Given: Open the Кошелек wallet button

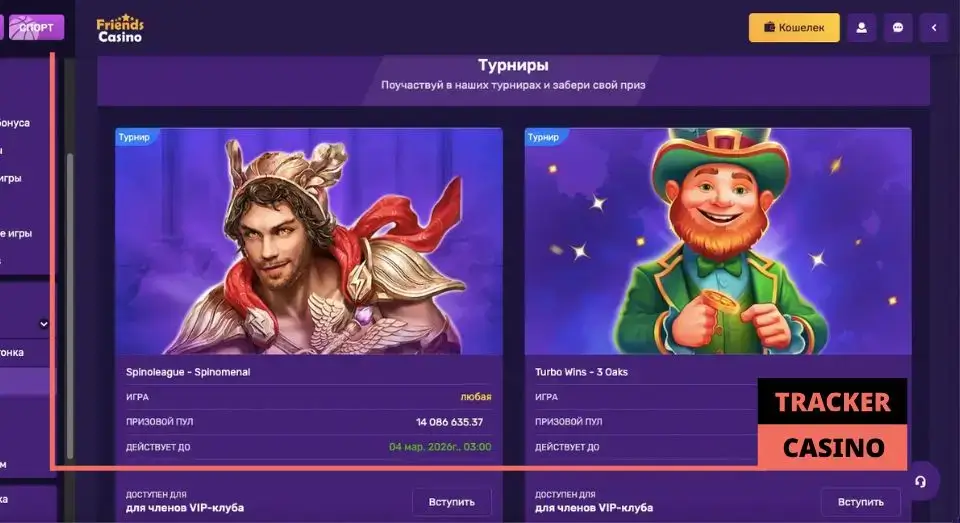Looking at the screenshot, I should (x=794, y=28).
